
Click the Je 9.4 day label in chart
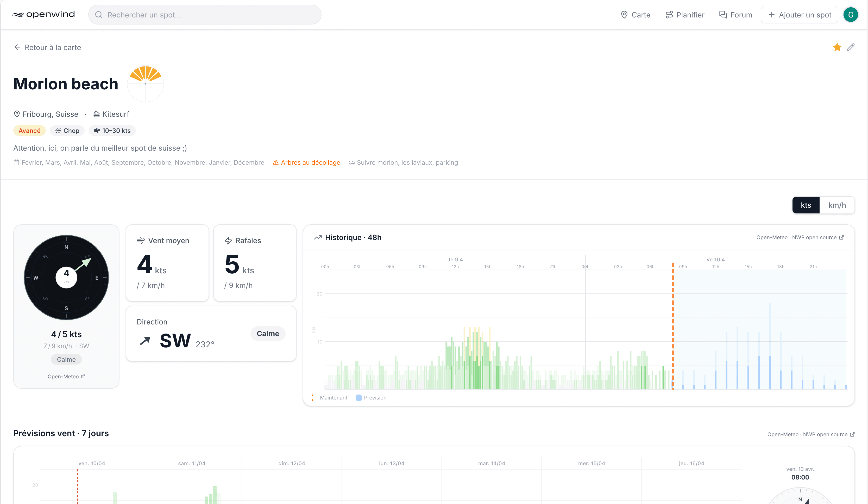(455, 260)
